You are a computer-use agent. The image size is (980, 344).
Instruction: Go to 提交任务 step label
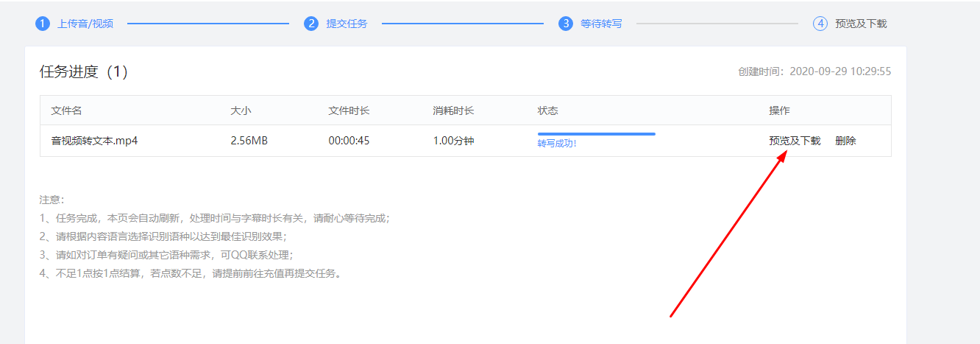click(x=347, y=24)
